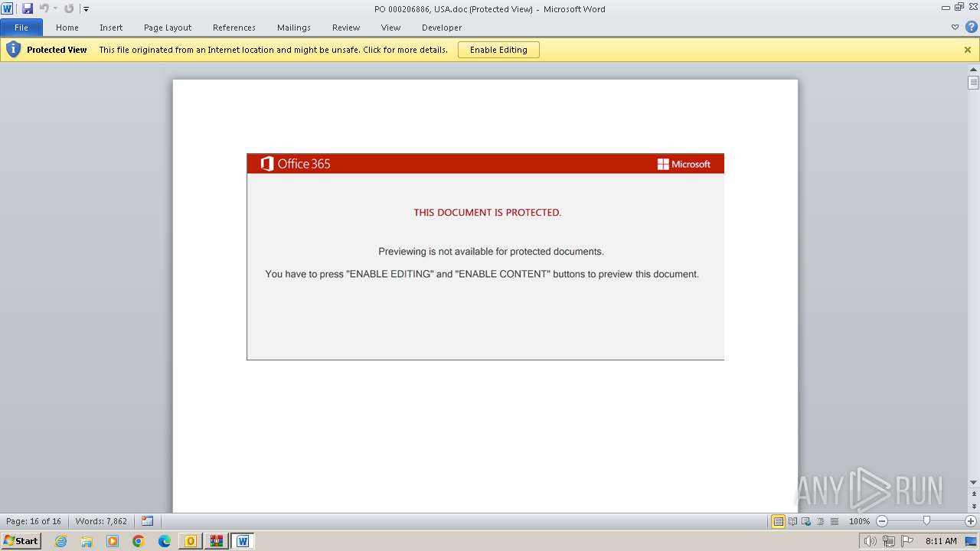
Task: Open the File tab
Action: [21, 28]
